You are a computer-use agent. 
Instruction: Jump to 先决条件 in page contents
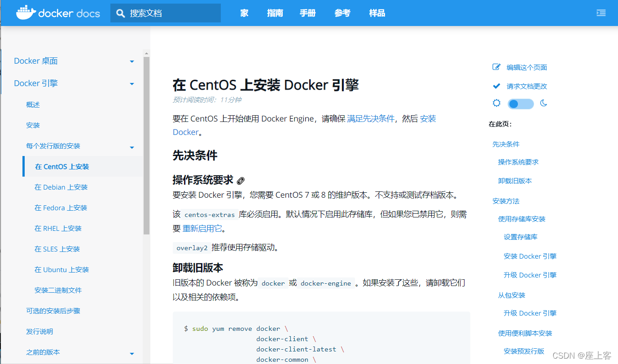tap(506, 144)
